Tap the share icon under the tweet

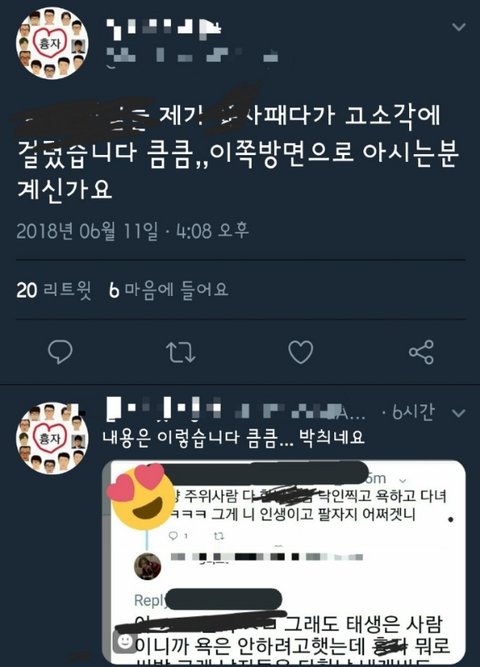tap(421, 352)
